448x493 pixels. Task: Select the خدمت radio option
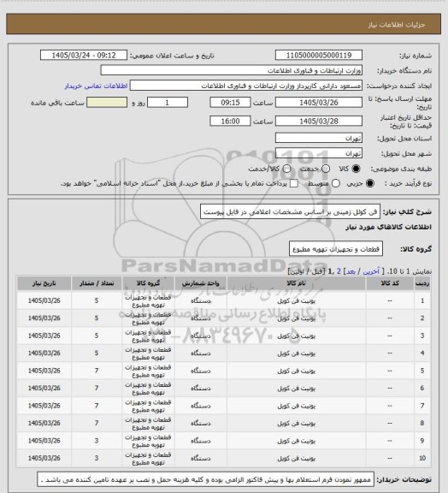[326, 169]
